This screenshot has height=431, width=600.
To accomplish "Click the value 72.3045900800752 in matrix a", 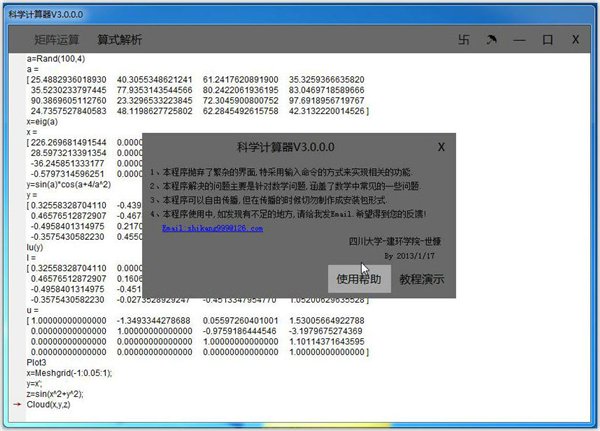I will 241,101.
